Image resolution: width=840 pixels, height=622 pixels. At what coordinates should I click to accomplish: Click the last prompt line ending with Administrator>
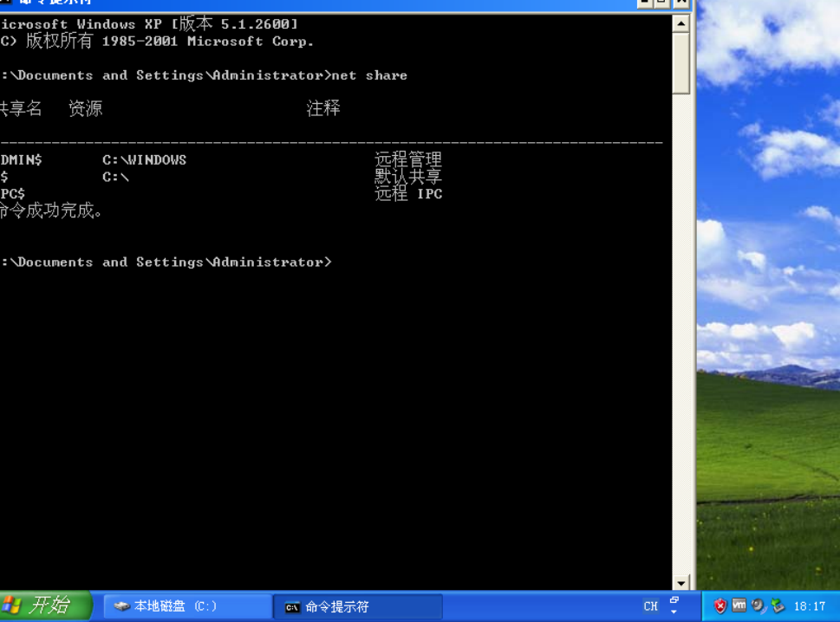[166, 262]
